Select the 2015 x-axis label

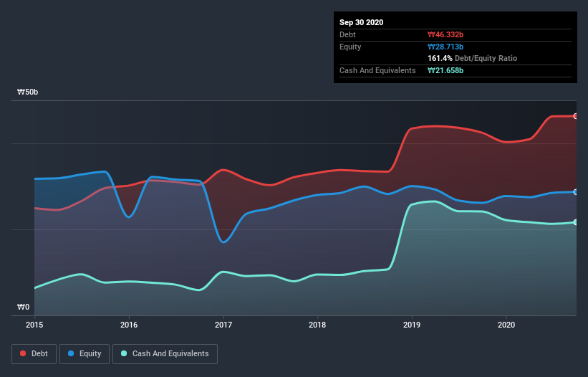(34, 325)
